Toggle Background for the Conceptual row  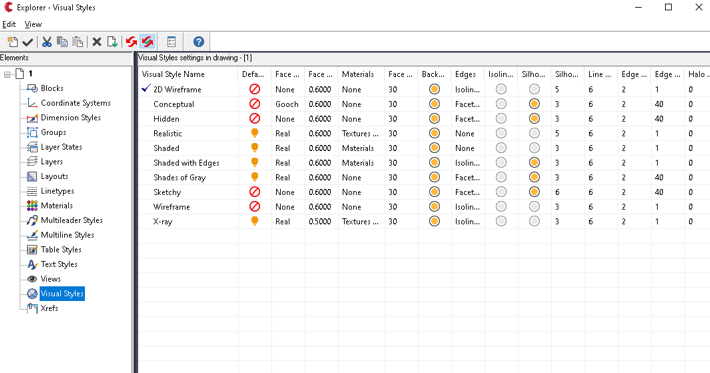click(434, 104)
